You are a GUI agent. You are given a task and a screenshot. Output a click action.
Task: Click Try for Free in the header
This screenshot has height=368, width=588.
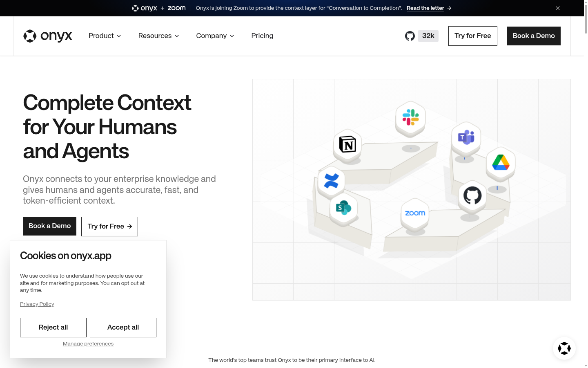coord(473,36)
